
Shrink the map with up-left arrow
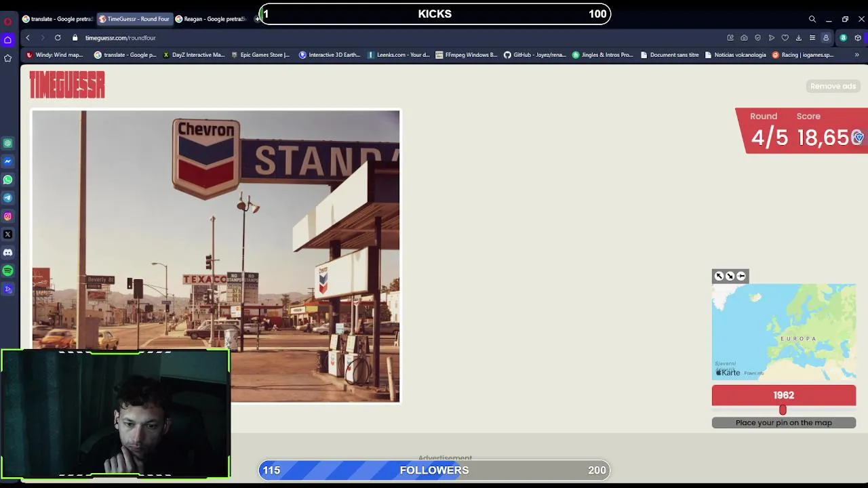[719, 276]
